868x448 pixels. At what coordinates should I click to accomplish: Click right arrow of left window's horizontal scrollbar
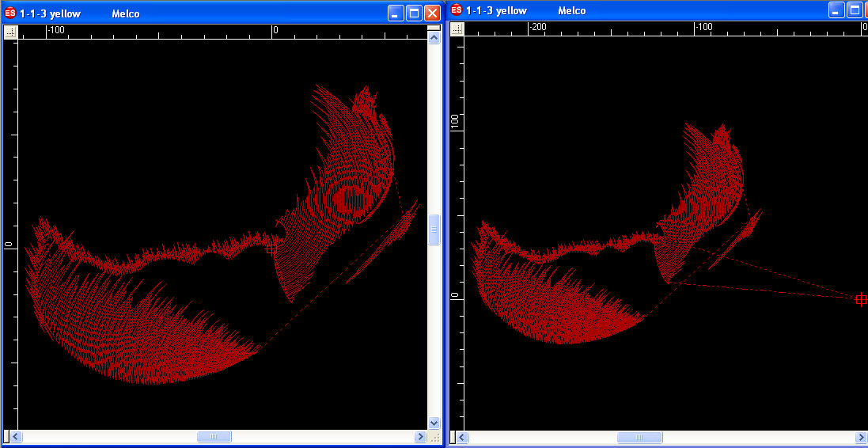(419, 437)
